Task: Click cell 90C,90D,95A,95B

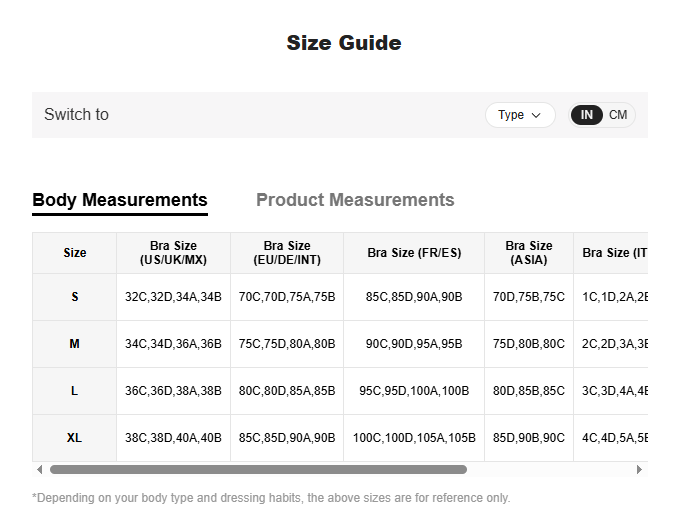Action: pyautogui.click(x=414, y=344)
